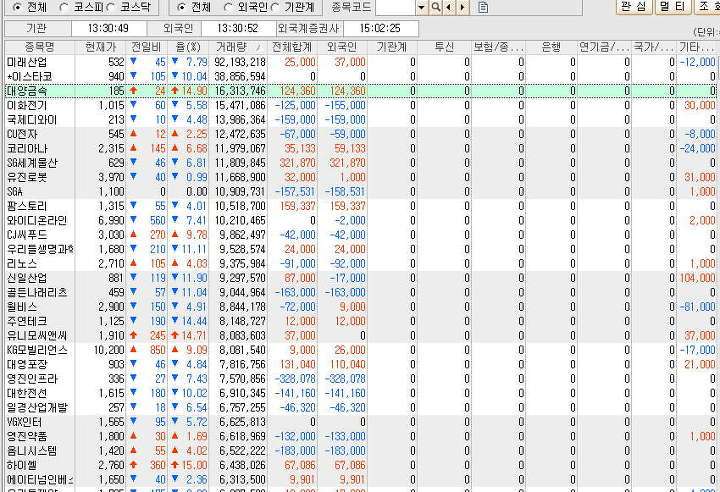Select the 전체 market radio button
720x492 pixels.
17,7
